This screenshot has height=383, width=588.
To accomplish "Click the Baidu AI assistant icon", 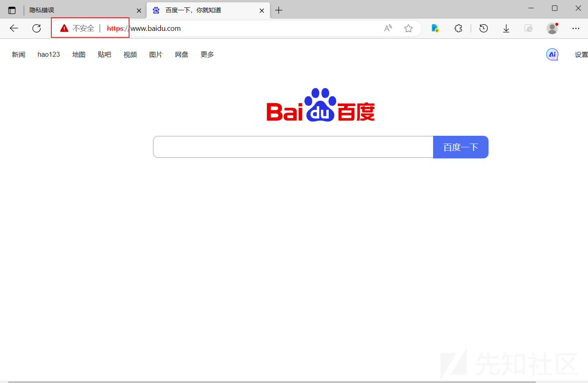I will pos(552,54).
